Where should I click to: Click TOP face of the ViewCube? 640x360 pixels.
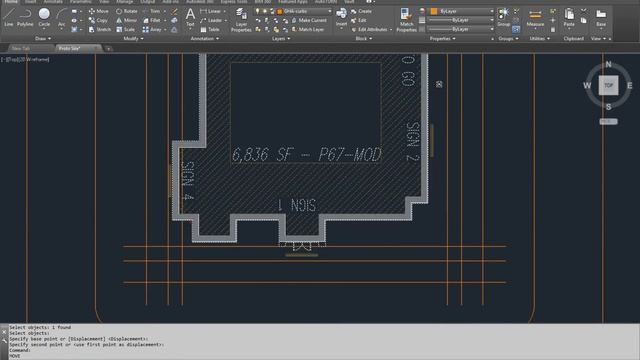click(x=609, y=85)
